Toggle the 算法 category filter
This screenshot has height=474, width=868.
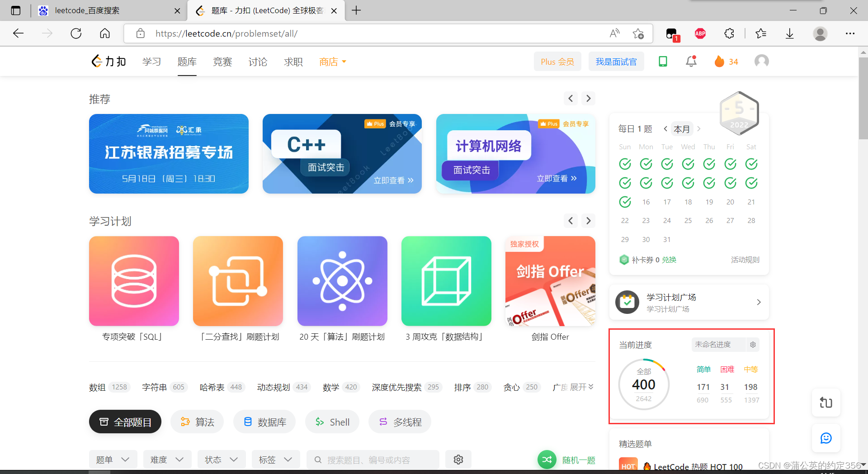click(197, 422)
